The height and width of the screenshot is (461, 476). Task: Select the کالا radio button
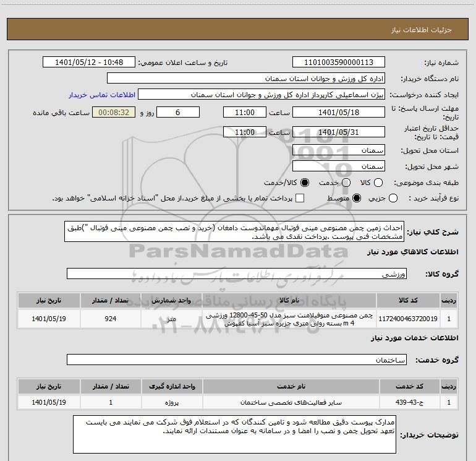coord(378,183)
